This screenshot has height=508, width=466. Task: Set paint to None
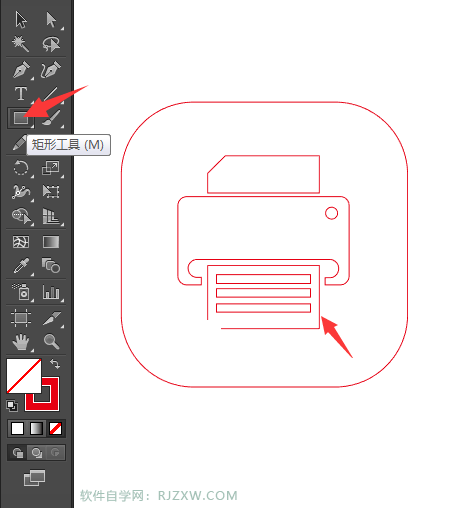point(55,428)
